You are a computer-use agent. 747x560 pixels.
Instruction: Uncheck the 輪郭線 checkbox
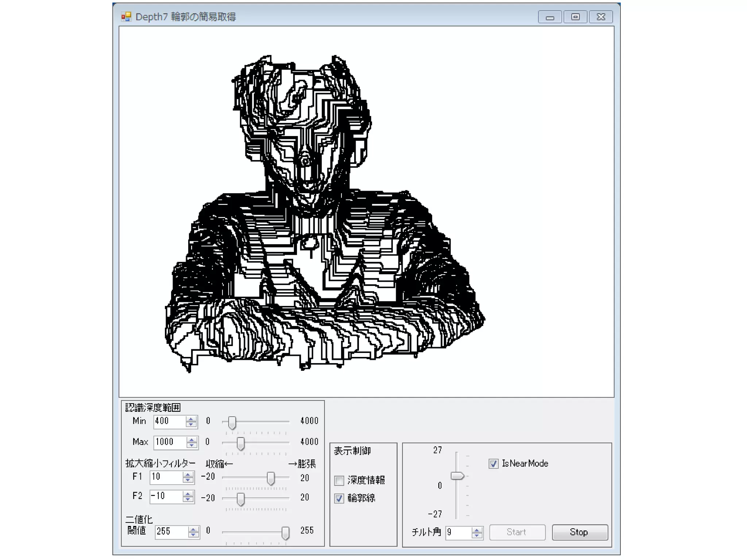point(339,498)
